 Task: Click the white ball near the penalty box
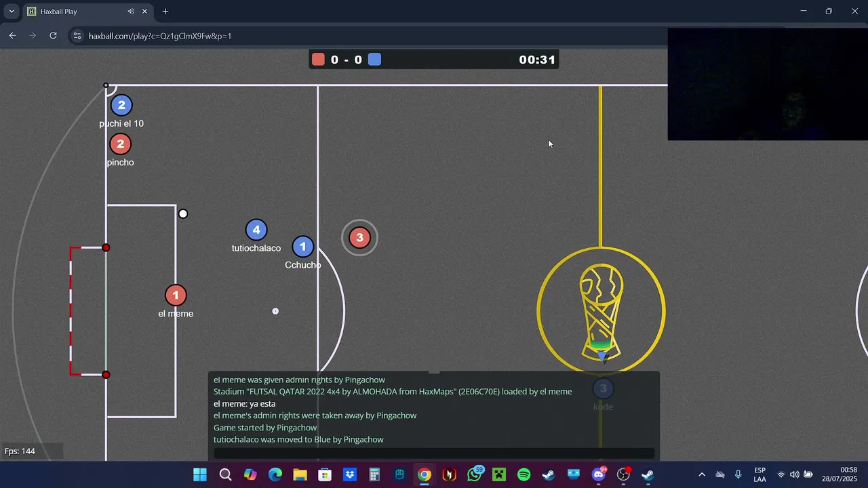coord(183,214)
